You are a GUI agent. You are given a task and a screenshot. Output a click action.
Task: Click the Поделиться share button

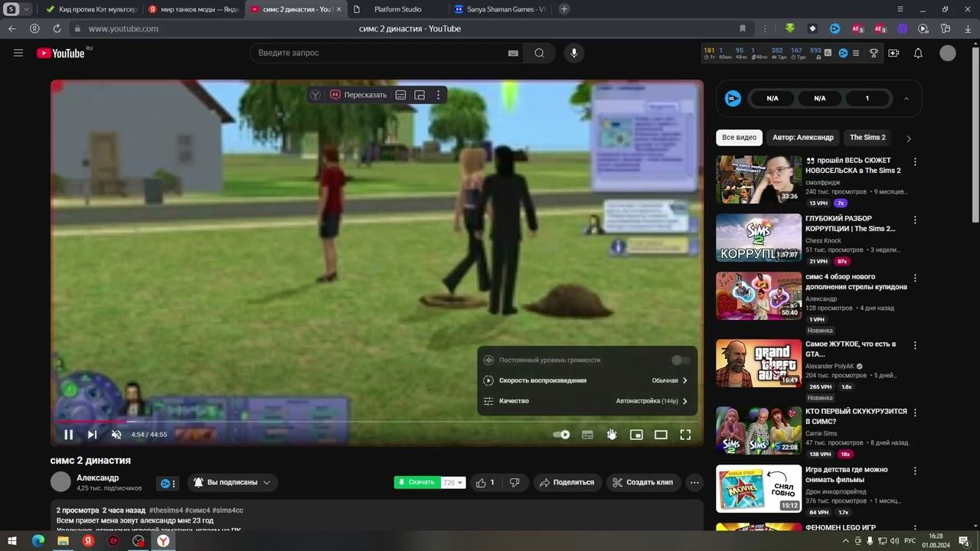[x=567, y=483]
